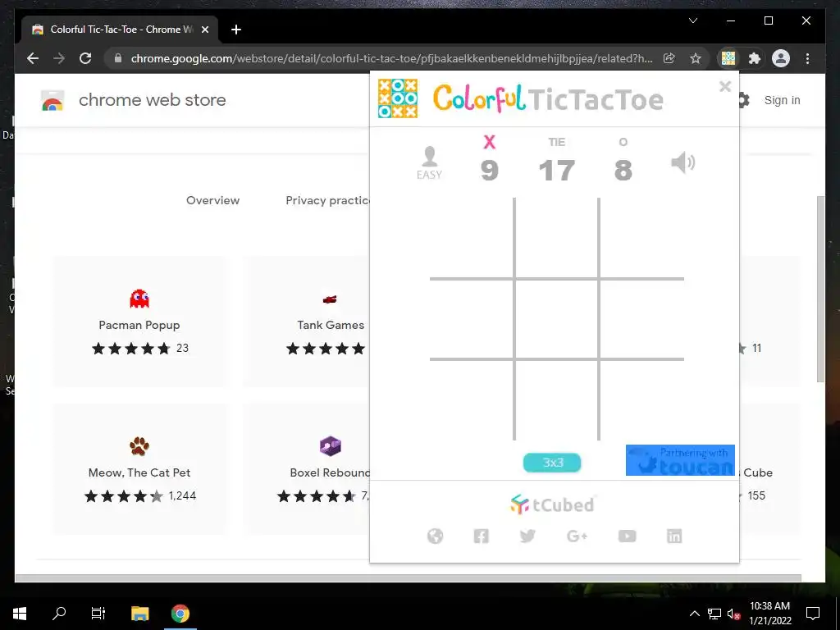Click the Meow cat paw icon
The image size is (840, 630).
pyautogui.click(x=139, y=445)
